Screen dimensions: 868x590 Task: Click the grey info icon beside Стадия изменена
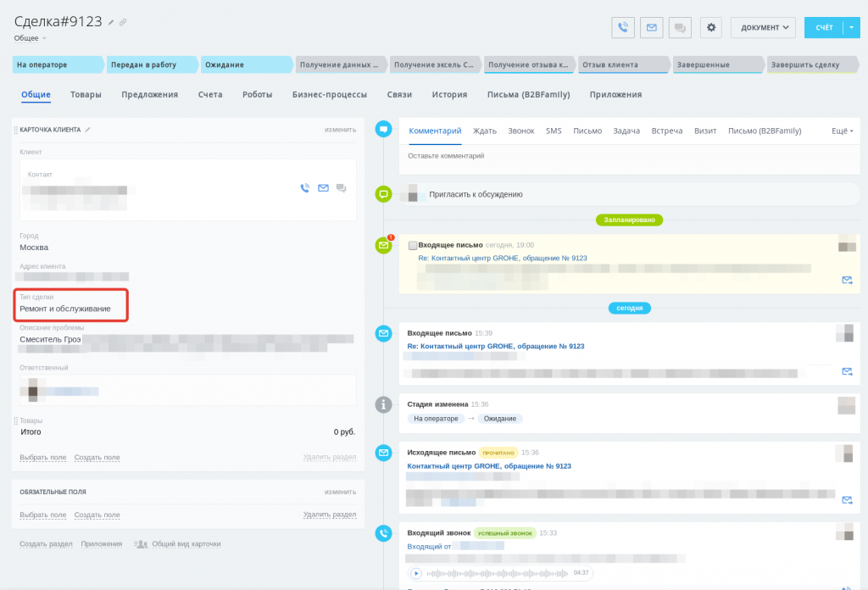383,404
